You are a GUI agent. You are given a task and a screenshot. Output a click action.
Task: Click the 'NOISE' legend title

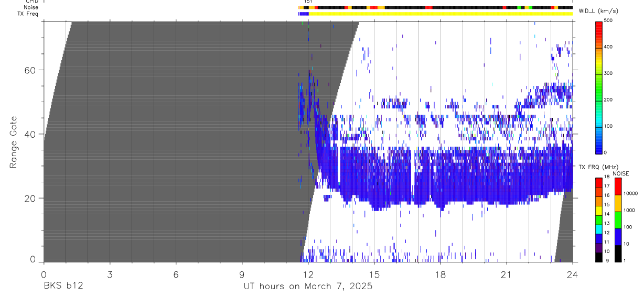(620, 173)
